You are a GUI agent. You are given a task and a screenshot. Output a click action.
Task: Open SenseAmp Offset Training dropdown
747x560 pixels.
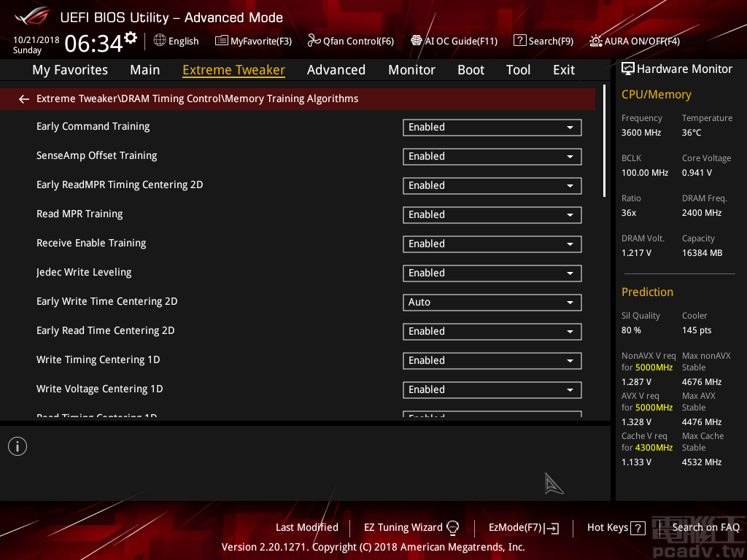(x=492, y=157)
